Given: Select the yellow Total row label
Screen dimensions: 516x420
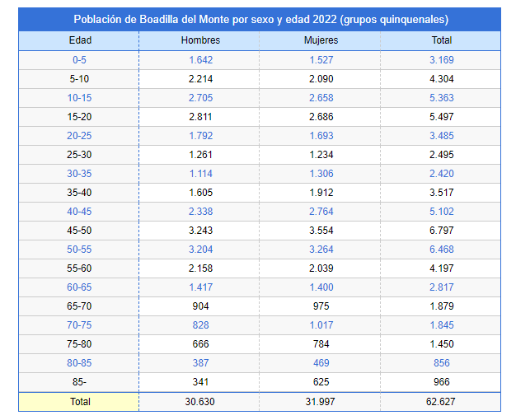Looking at the screenshot, I should pyautogui.click(x=80, y=402).
